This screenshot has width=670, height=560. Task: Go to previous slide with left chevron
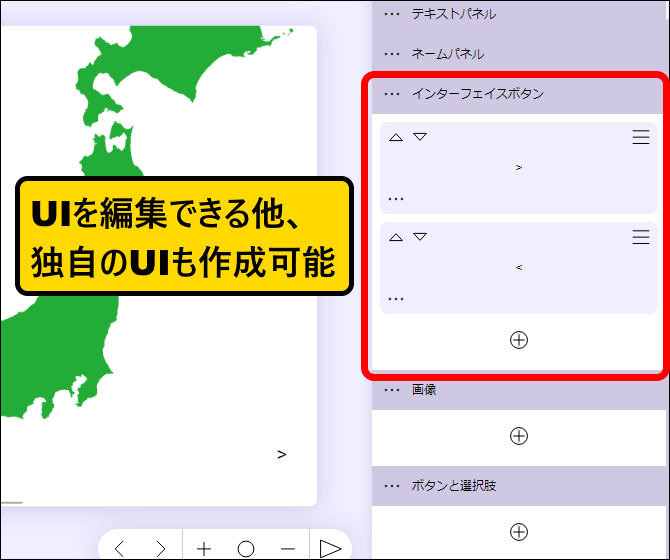(120, 548)
